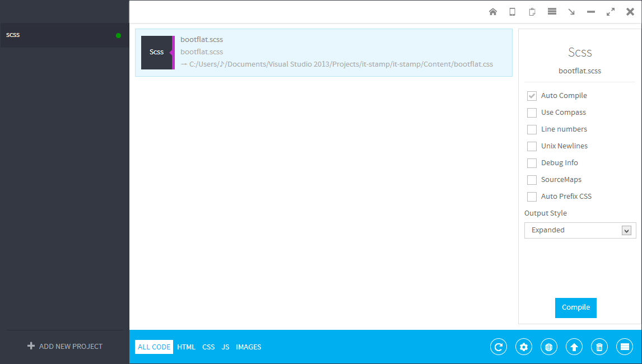Click the globe icon in the bottom bar
Screen dimensions: 642x364
point(549,347)
